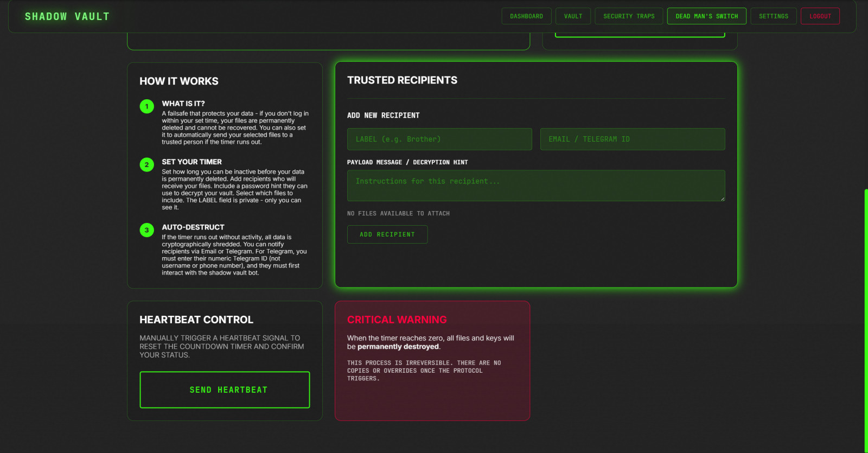This screenshot has height=453, width=868.
Task: Click the green step 3 circle icon
Action: point(146,230)
